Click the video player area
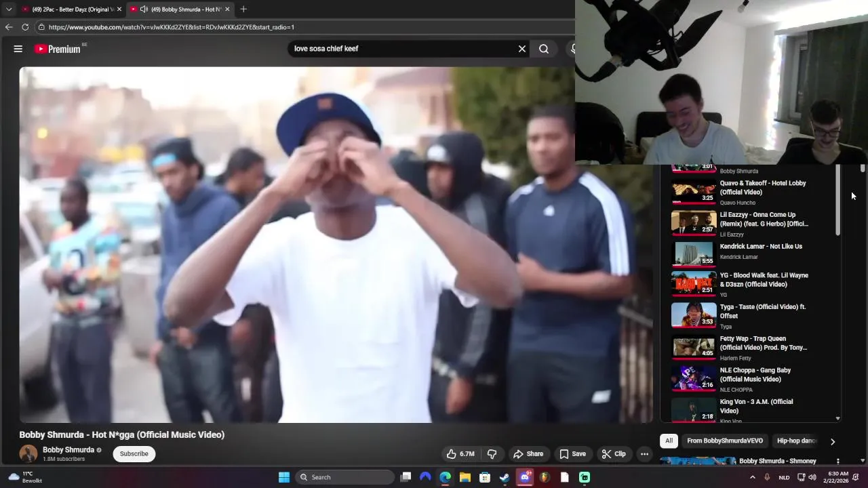Screen dimensions: 868x488 [x=336, y=245]
